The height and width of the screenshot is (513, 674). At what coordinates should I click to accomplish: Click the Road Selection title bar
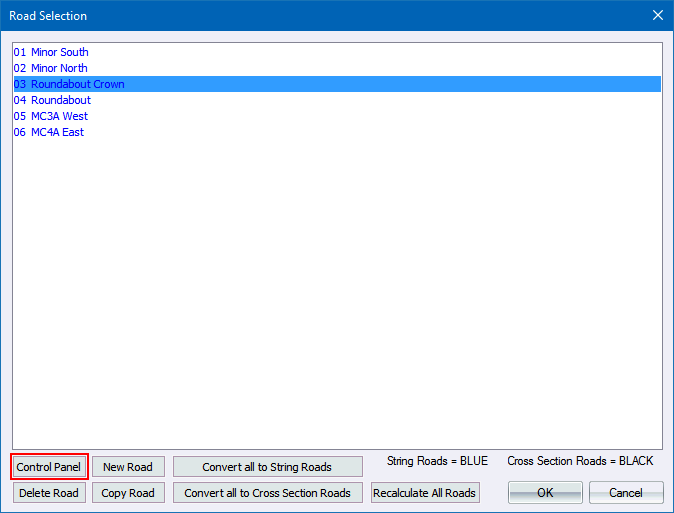point(300,15)
